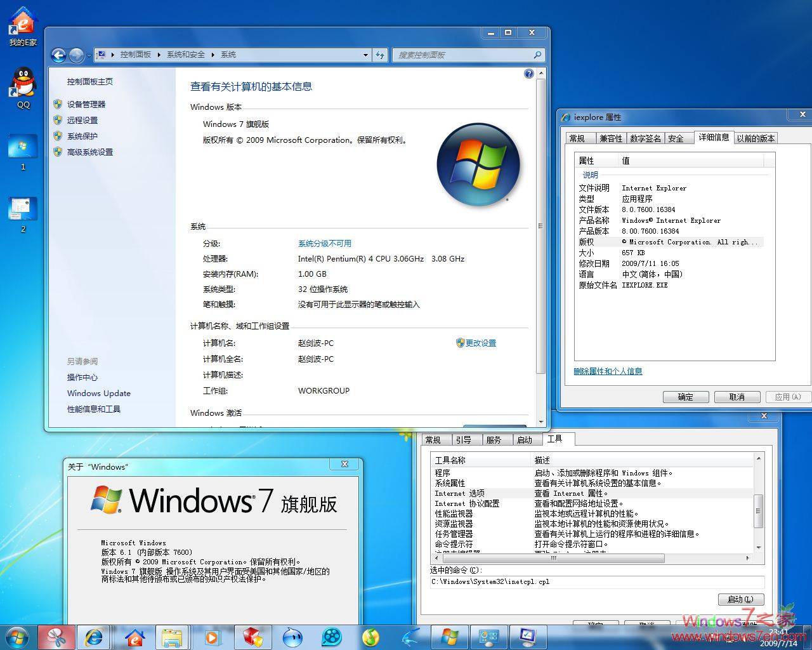Open Windows Media Player from the taskbar
This screenshot has width=812, height=650.
[x=212, y=637]
